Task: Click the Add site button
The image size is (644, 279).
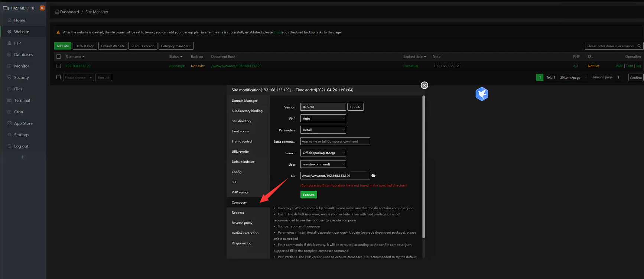Action: (62, 46)
